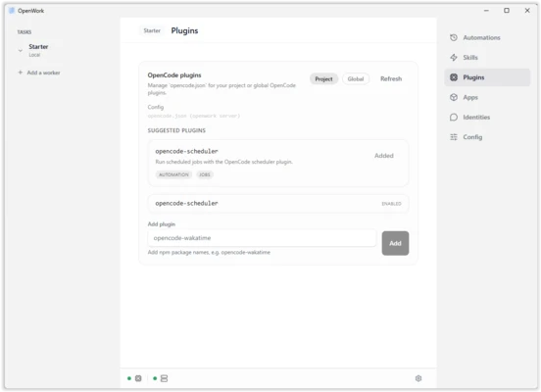Switch plugin scope to Project
The height and width of the screenshot is (392, 541).
click(323, 79)
